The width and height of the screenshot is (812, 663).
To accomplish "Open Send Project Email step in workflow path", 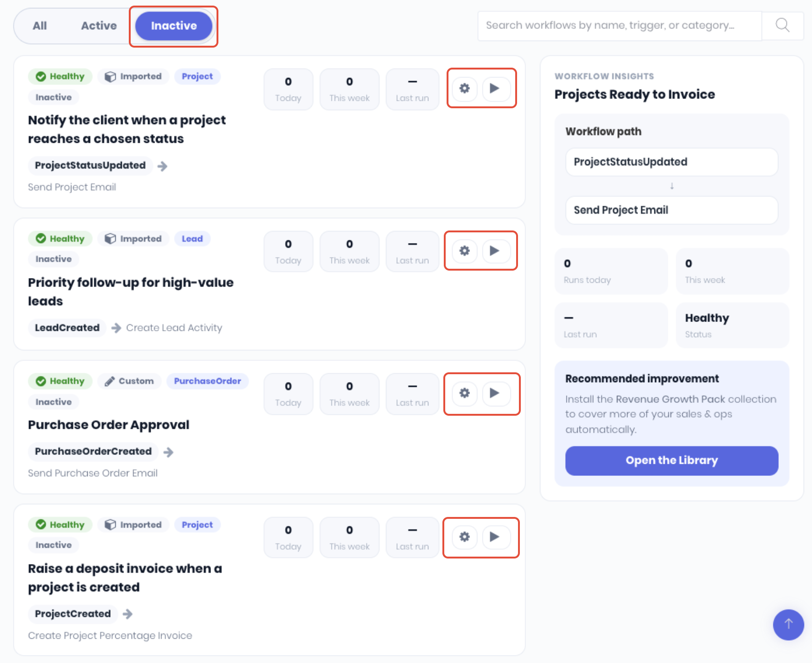I will click(672, 210).
